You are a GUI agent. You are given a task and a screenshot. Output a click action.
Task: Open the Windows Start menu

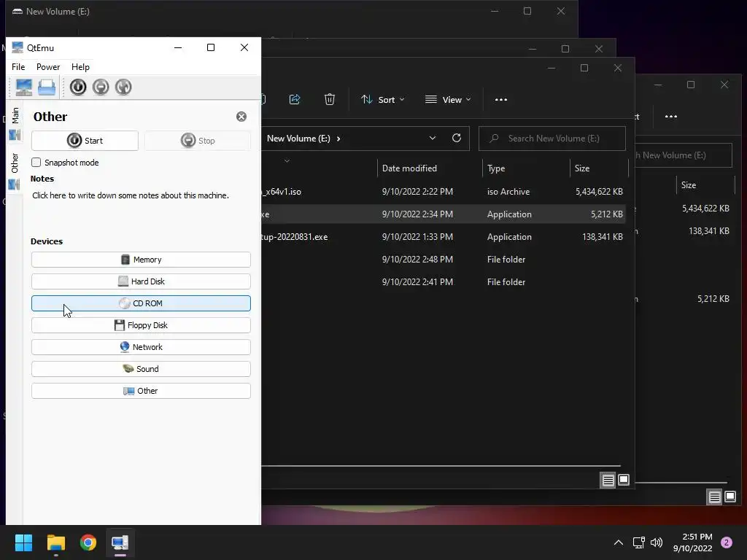point(24,542)
